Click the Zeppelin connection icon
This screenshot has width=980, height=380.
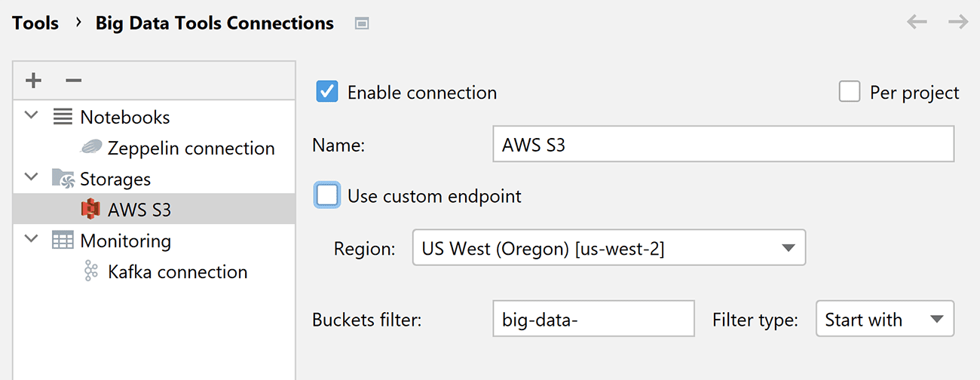point(91,148)
